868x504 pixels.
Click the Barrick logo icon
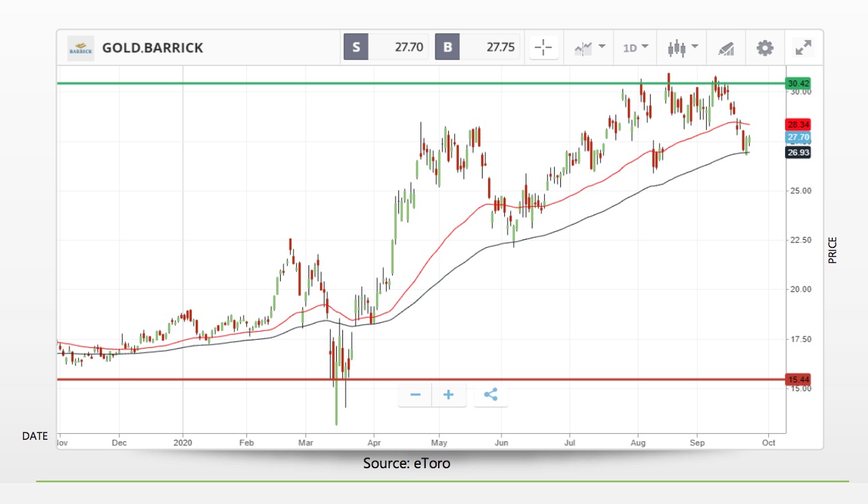[80, 47]
